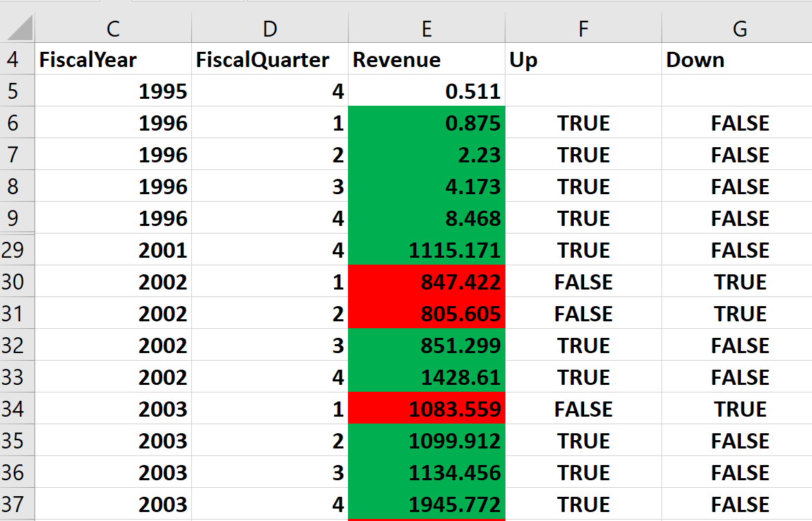Click the red revenue cell 1083.559
The image size is (812, 521).
[427, 409]
